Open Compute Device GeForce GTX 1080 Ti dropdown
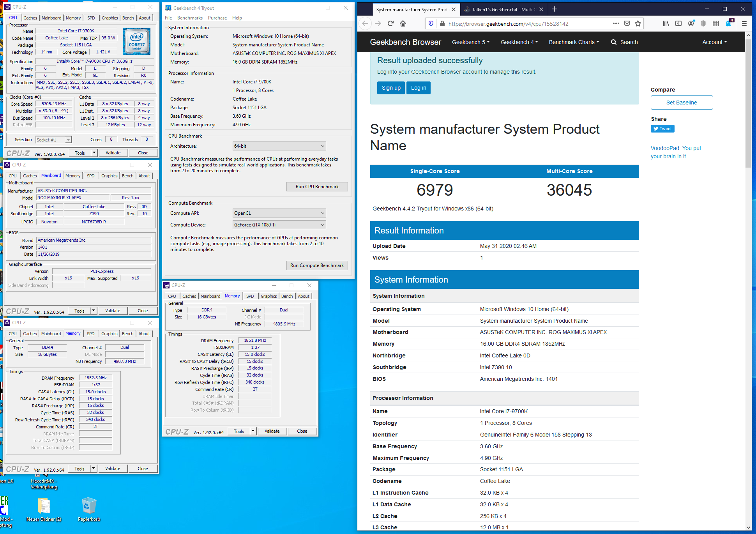The image size is (756, 534). 279,225
